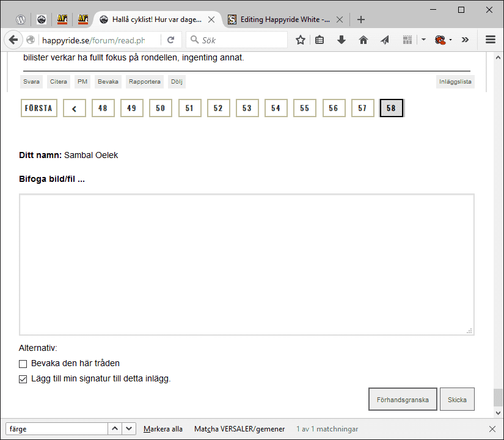The height and width of the screenshot is (440, 504).
Task: Jump to next find match with down arrow
Action: [x=129, y=429]
